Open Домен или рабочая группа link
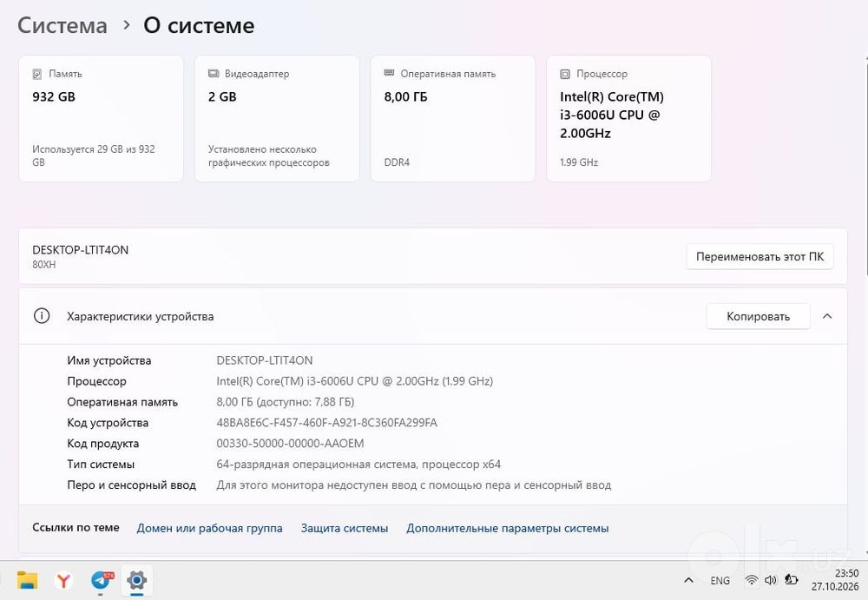The height and width of the screenshot is (600, 868). click(209, 528)
